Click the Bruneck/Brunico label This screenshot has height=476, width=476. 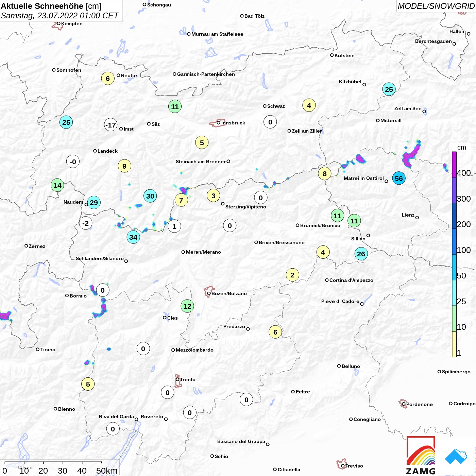pyautogui.click(x=320, y=225)
